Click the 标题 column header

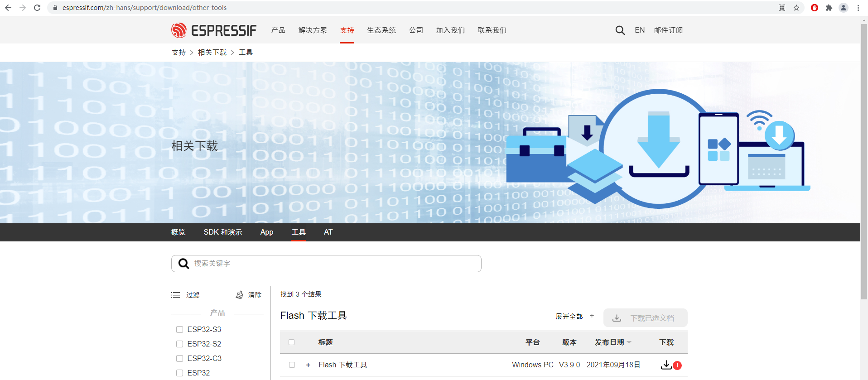coord(325,342)
